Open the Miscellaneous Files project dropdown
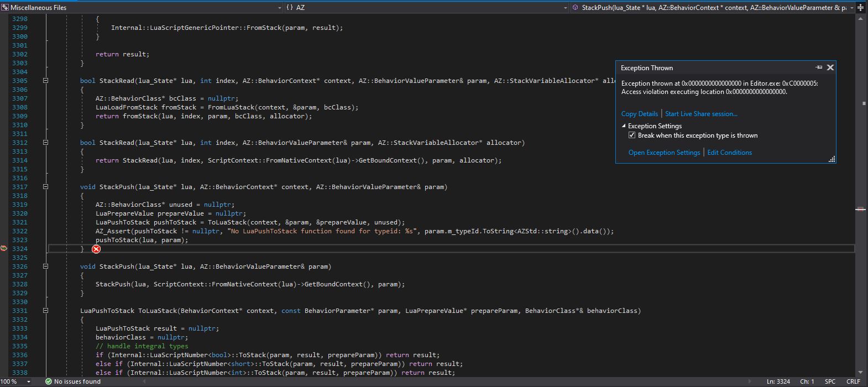The width and height of the screenshot is (868, 387). (x=279, y=8)
